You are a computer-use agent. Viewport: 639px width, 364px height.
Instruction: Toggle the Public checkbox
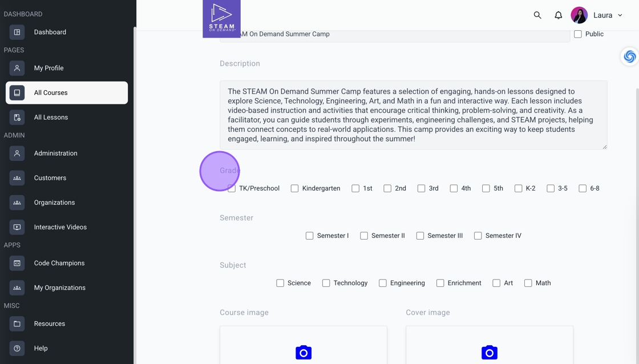[x=578, y=34]
